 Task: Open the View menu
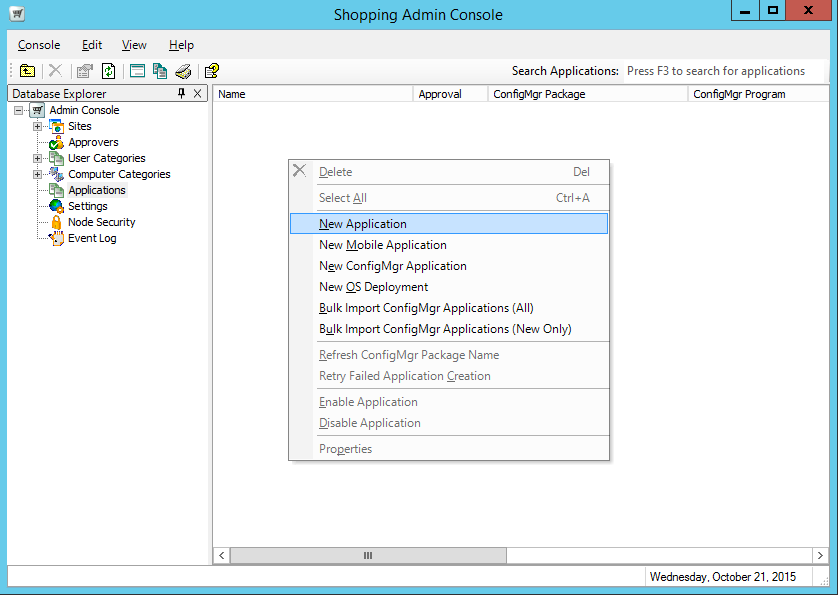click(134, 45)
